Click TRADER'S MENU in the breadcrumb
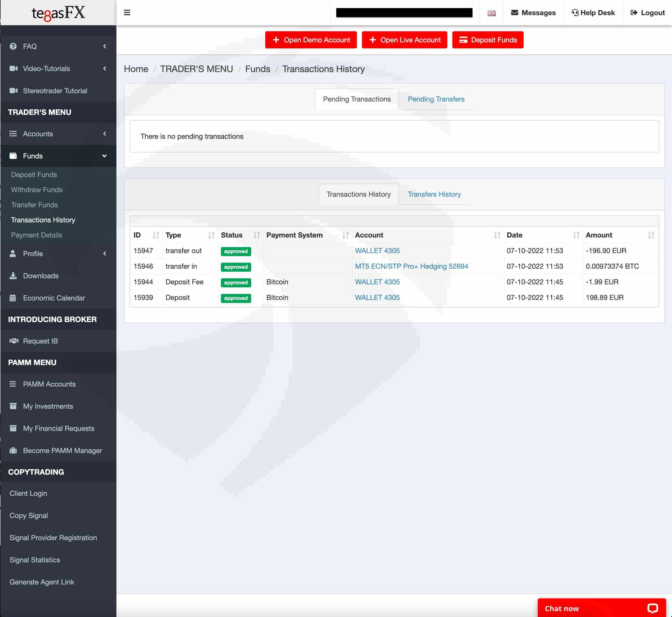This screenshot has width=672, height=617. (196, 69)
